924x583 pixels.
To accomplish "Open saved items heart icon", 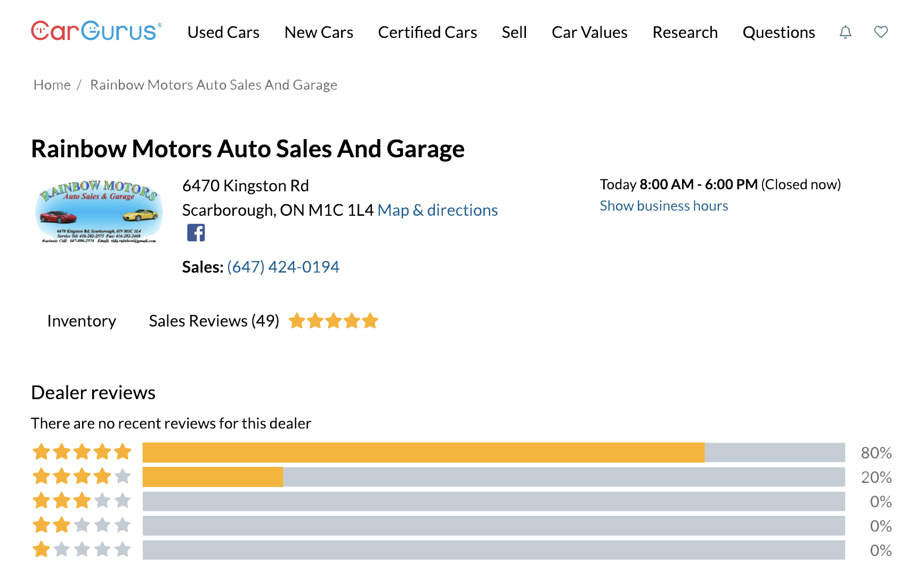I will click(x=881, y=32).
